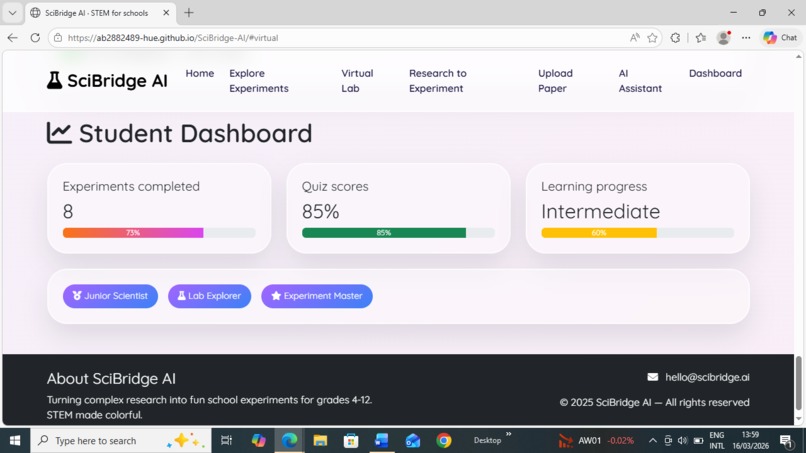Open Settings and more ellipsis menu
This screenshot has height=453, width=806.
tap(746, 38)
